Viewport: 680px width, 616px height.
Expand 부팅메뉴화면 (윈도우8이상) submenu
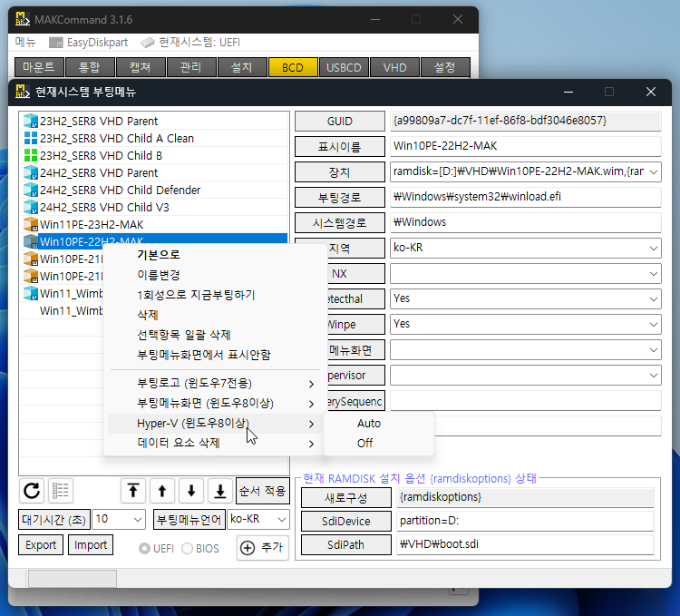(215, 404)
